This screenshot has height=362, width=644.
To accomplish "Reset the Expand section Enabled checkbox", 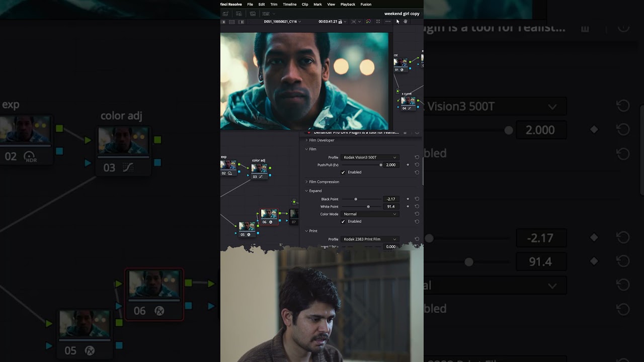I will click(417, 221).
